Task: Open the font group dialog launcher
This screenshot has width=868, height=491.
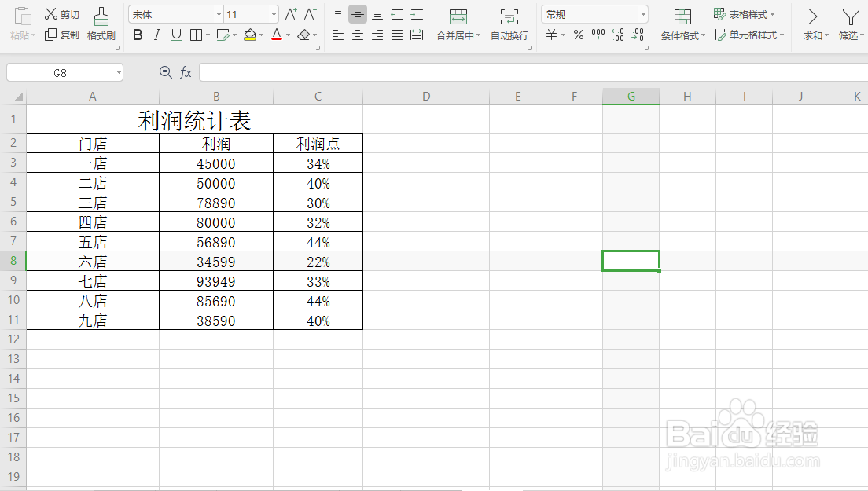Action: (x=318, y=49)
